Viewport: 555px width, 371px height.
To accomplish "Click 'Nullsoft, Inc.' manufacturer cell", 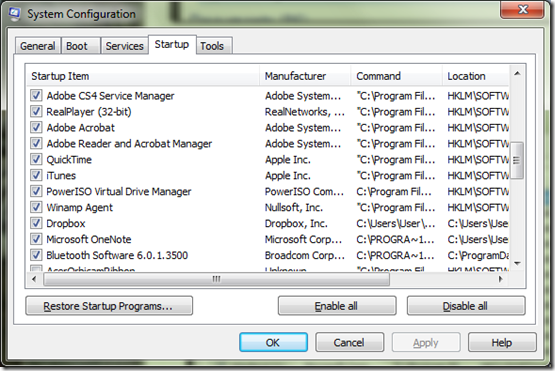I will point(294,207).
